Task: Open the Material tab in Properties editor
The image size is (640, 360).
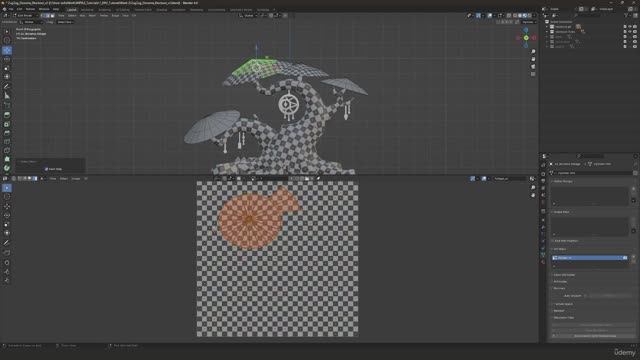Action: 543,262
